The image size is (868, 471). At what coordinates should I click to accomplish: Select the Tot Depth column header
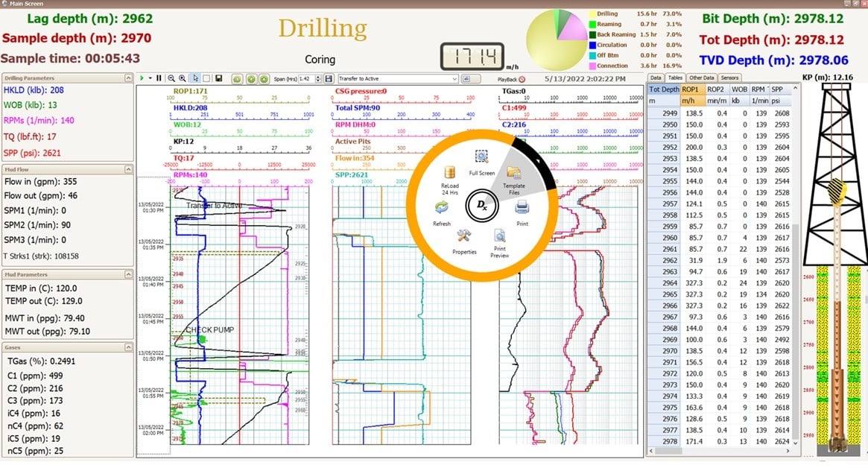[x=664, y=89]
